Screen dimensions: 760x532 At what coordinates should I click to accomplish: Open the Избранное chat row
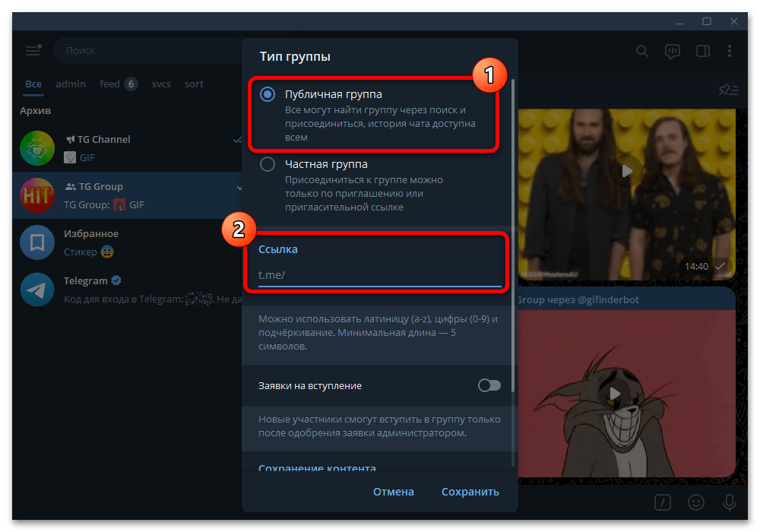point(127,242)
